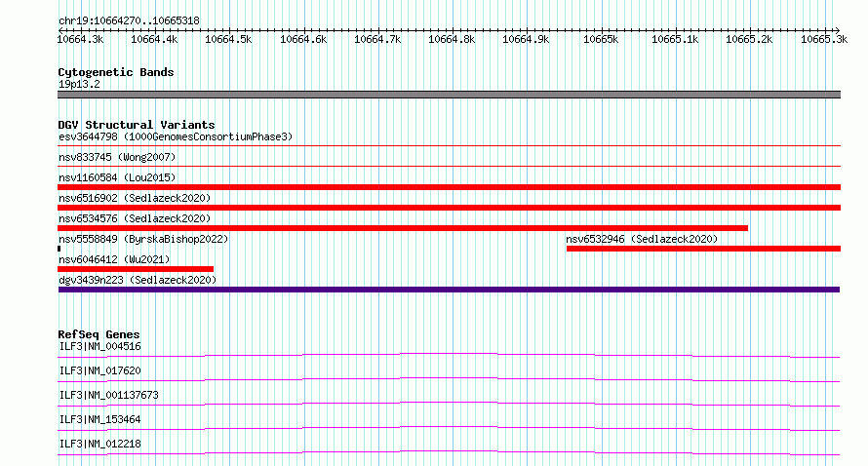Click the purple dgv3439n223 variant bar
The image size is (868, 466).
pos(449,290)
